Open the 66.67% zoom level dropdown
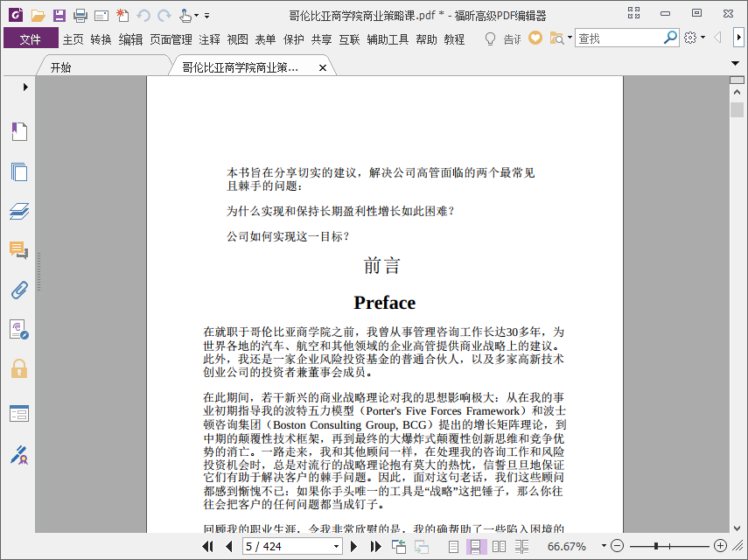Viewport: 748px width, 560px height. [x=604, y=546]
